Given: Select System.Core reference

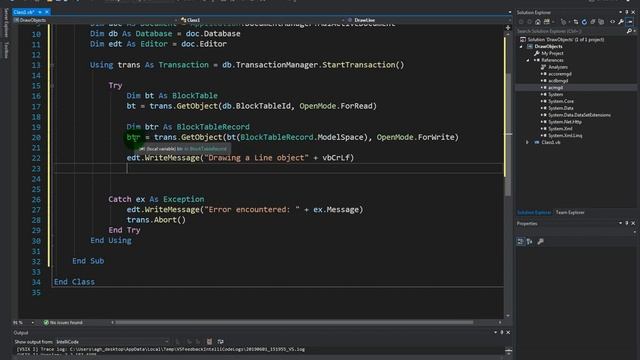Looking at the screenshot, I should (x=561, y=101).
